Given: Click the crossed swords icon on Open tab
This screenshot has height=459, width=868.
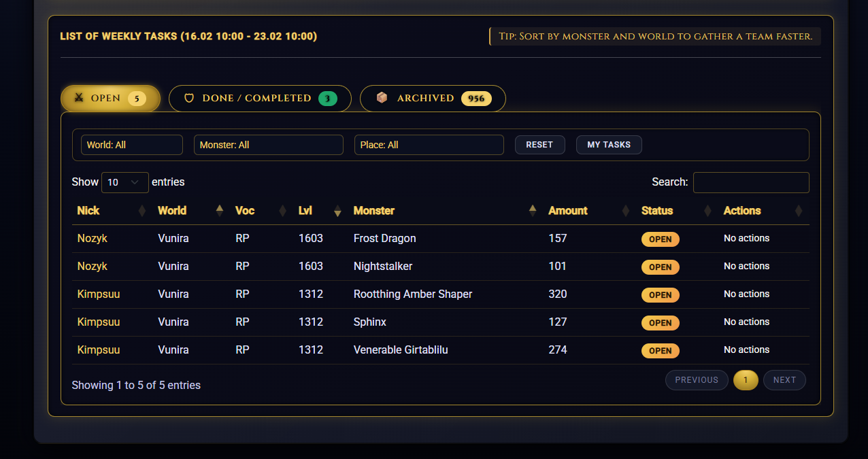Looking at the screenshot, I should point(79,98).
